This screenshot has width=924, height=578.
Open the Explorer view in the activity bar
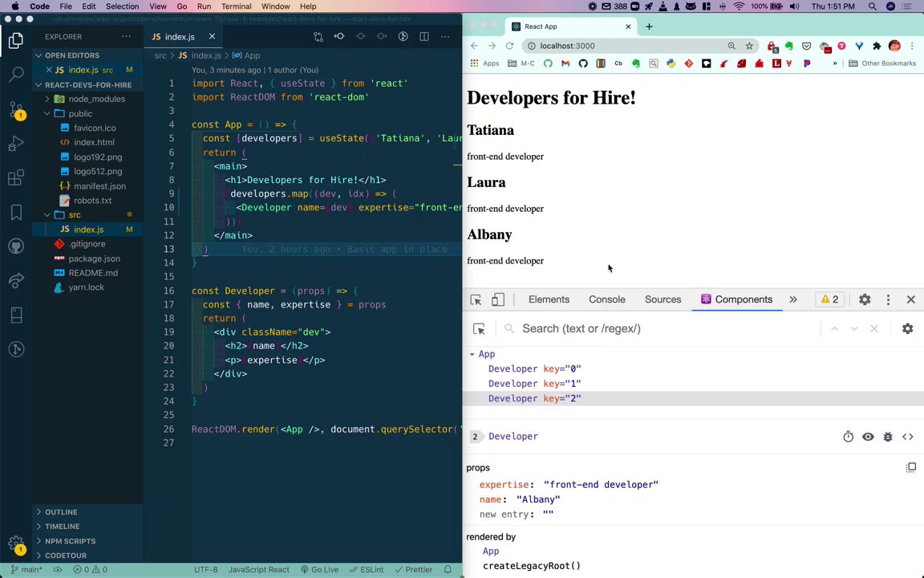(16, 40)
